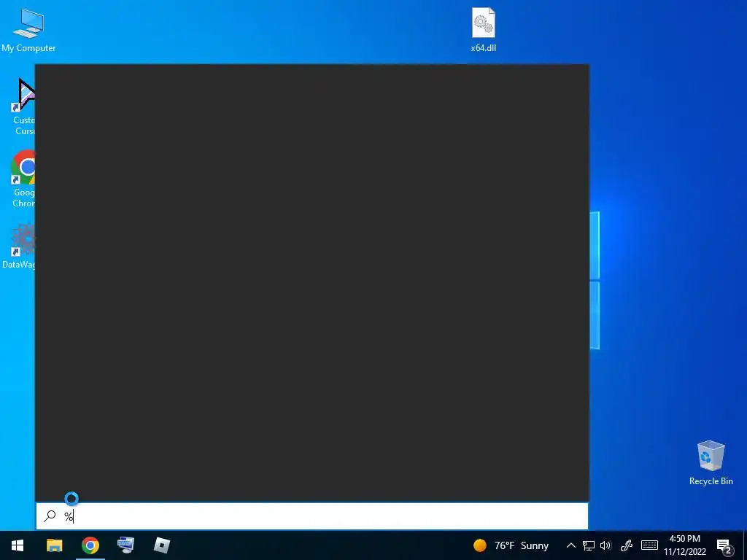The height and width of the screenshot is (560, 747).
Task: Open the network status tray icon
Action: coord(589,545)
